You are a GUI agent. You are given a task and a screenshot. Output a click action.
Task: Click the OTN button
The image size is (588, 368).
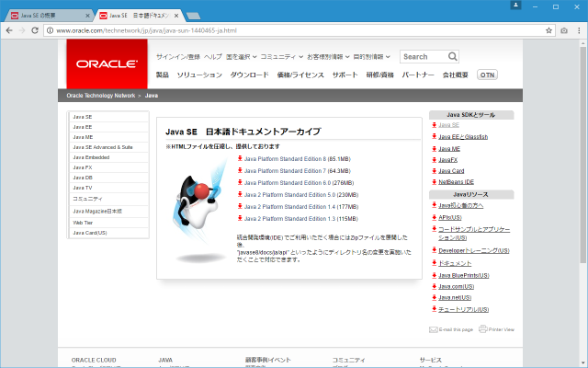pos(487,75)
